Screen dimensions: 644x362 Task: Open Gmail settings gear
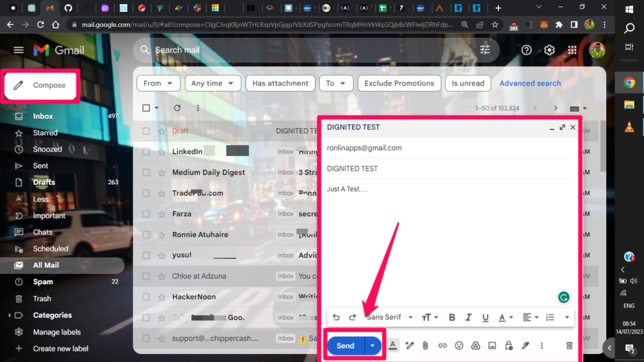pyautogui.click(x=549, y=50)
